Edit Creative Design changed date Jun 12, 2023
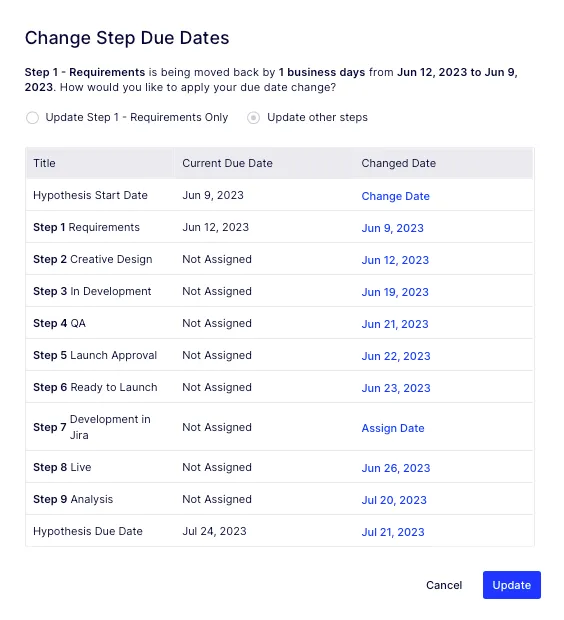Viewport: 564px width, 620px height. (x=395, y=260)
